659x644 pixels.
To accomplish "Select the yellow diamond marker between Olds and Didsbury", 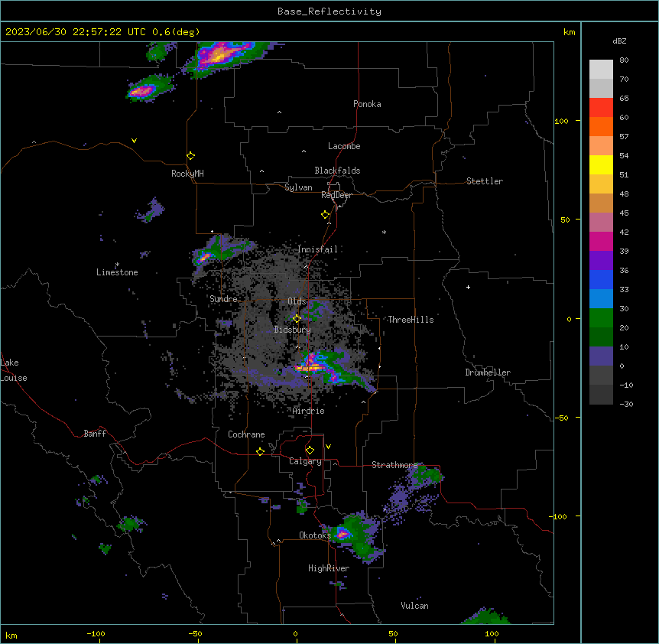I will 297,318.
